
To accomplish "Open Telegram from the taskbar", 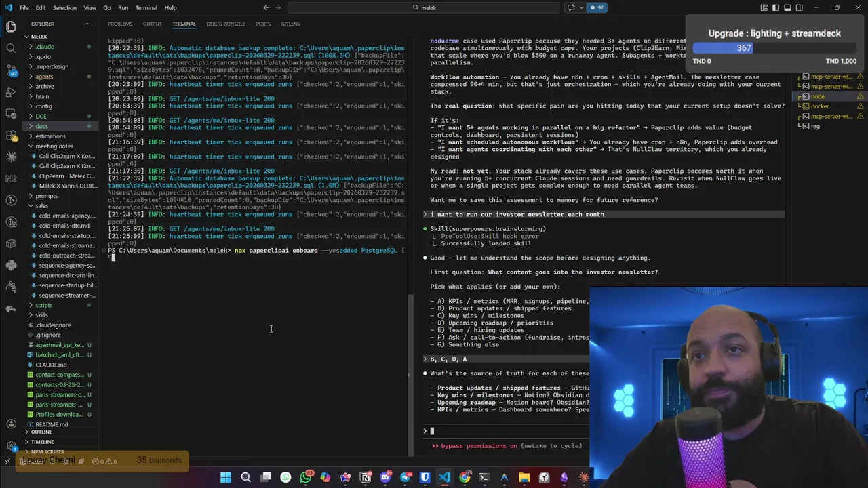I will (x=406, y=477).
